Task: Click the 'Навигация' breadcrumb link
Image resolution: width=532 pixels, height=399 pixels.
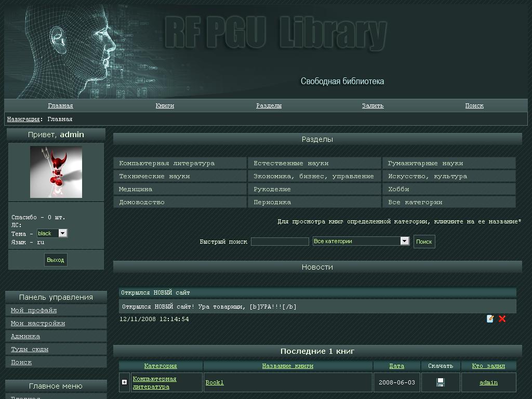Action: [x=23, y=119]
